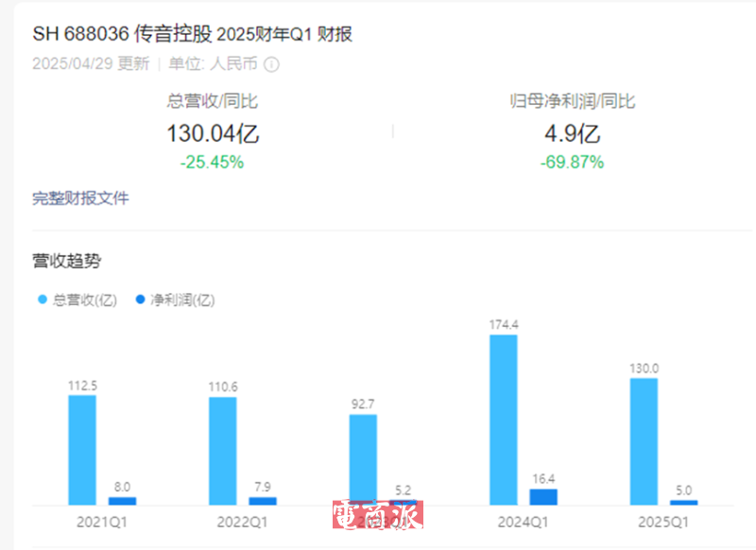Click the -69.87% year-over-year change value
The width and height of the screenshot is (756, 550).
[572, 163]
